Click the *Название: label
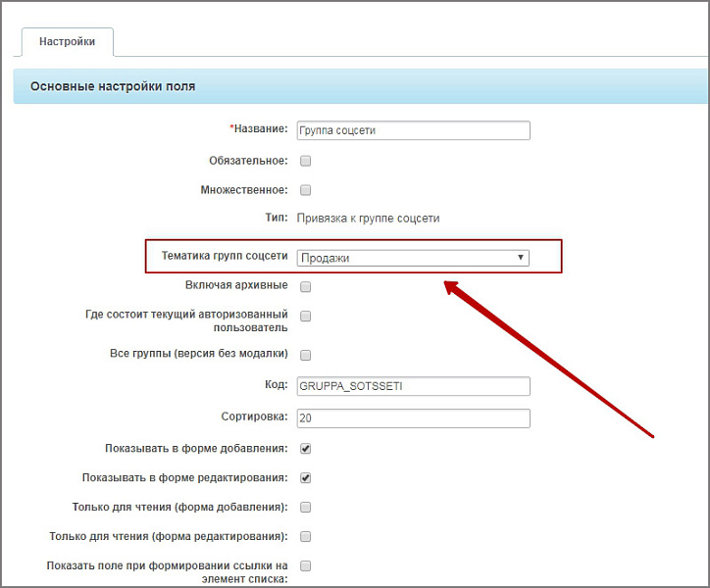Viewport: 710px width, 588px height. tap(259, 128)
